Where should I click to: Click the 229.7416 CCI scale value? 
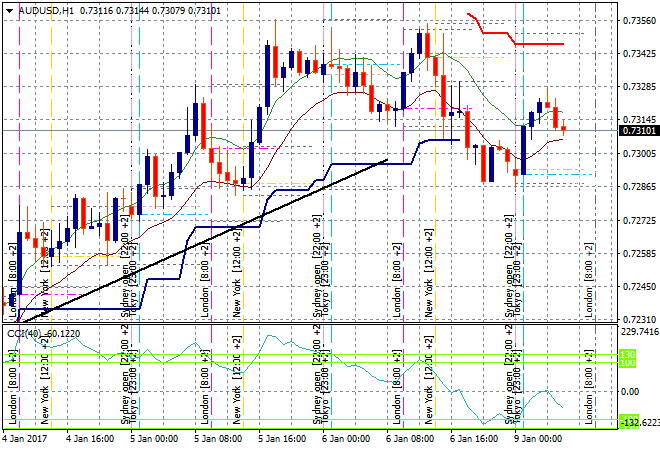pyautogui.click(x=640, y=332)
